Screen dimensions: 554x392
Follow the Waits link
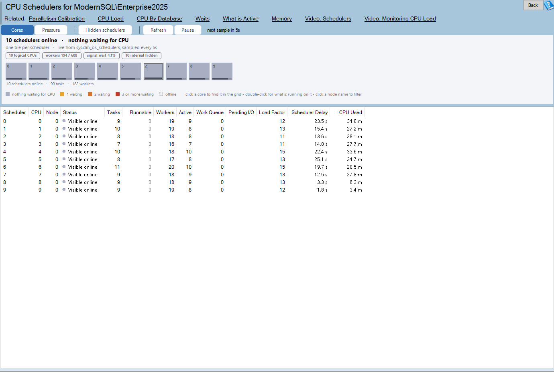click(x=202, y=18)
